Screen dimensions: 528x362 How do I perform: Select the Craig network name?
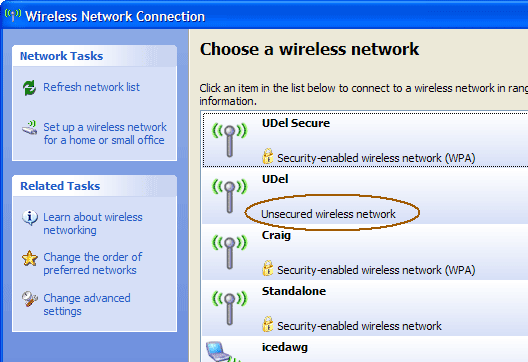(x=276, y=235)
